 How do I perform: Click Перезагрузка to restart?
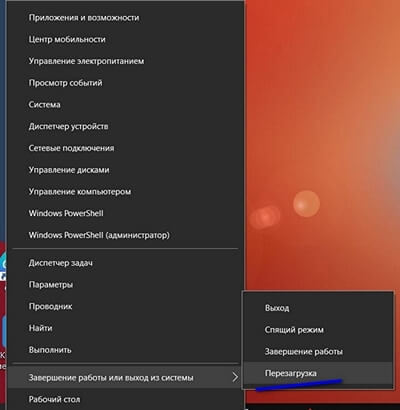tap(318, 373)
